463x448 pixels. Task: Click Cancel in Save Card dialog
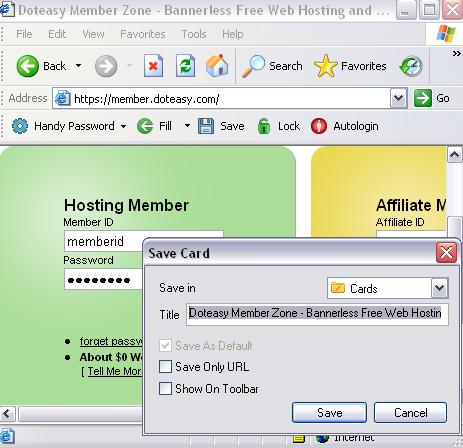[x=410, y=413]
